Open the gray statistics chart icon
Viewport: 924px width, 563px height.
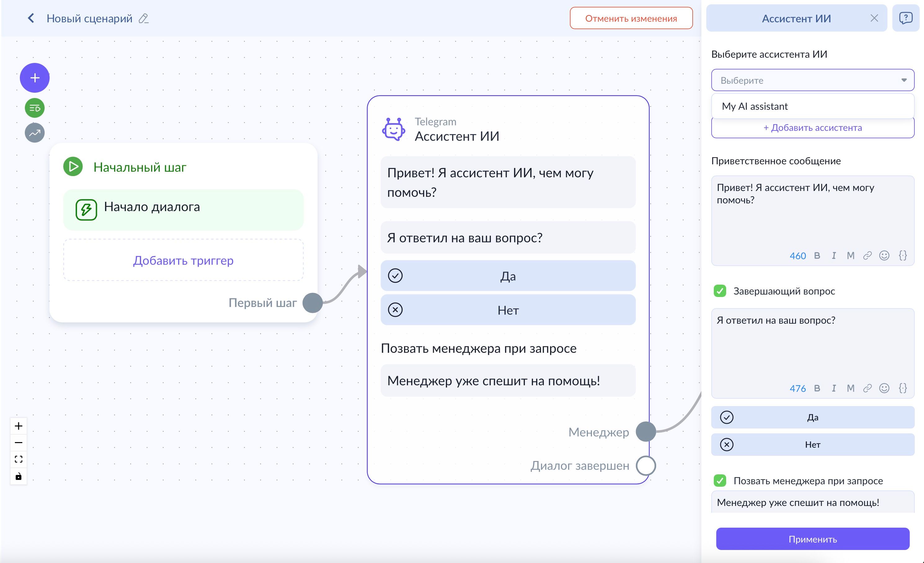(x=34, y=133)
